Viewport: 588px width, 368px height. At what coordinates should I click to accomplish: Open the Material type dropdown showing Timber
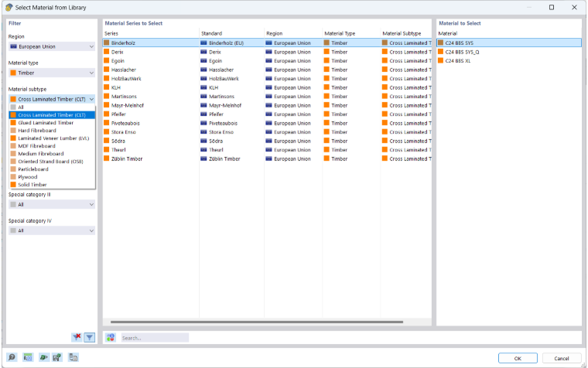(x=52, y=73)
